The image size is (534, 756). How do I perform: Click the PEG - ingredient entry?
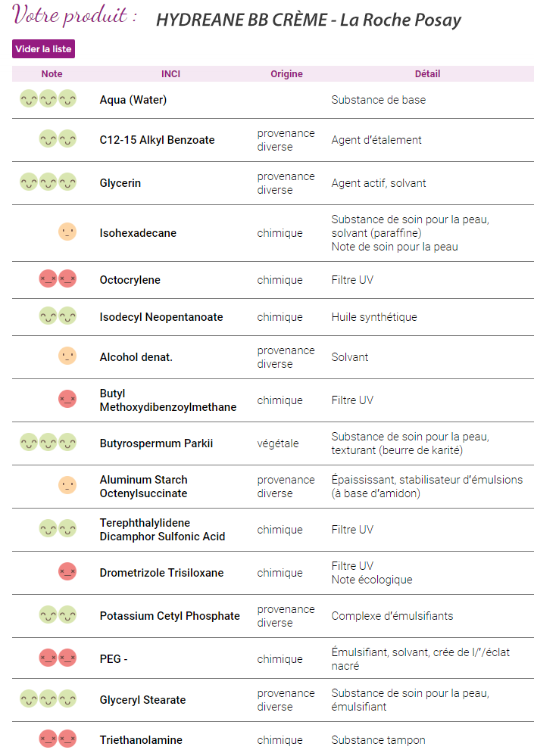(114, 659)
